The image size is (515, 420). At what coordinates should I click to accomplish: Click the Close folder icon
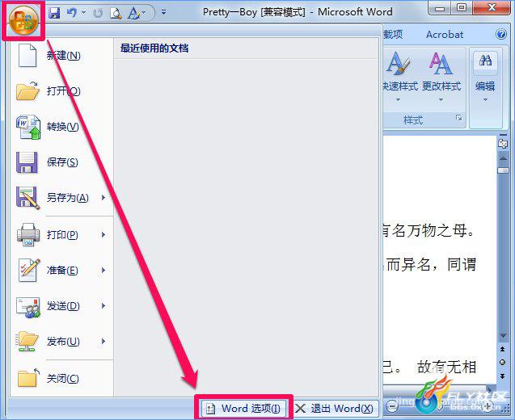[x=28, y=378]
